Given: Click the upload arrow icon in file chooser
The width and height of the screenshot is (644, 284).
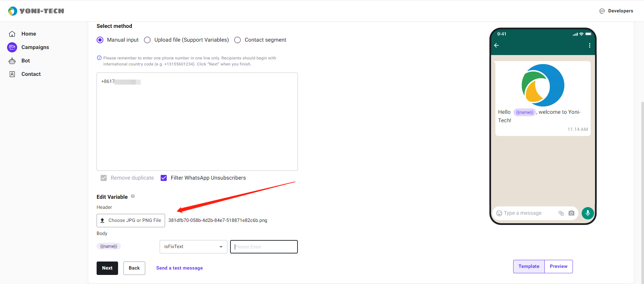Looking at the screenshot, I should click(x=102, y=221).
